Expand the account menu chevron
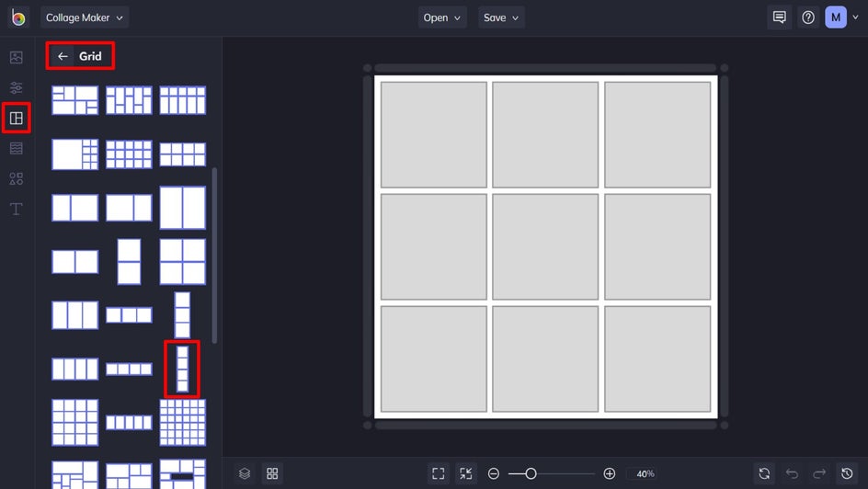Image resolution: width=868 pixels, height=489 pixels. click(x=855, y=17)
